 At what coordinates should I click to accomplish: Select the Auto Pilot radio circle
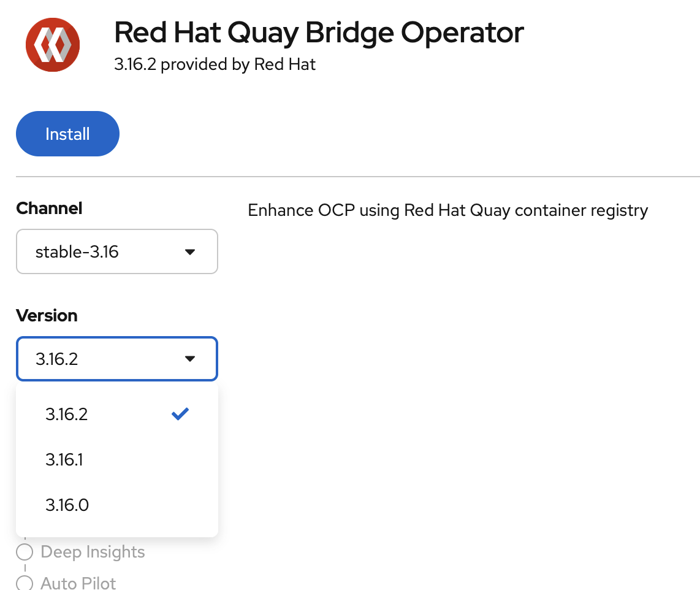(25, 582)
